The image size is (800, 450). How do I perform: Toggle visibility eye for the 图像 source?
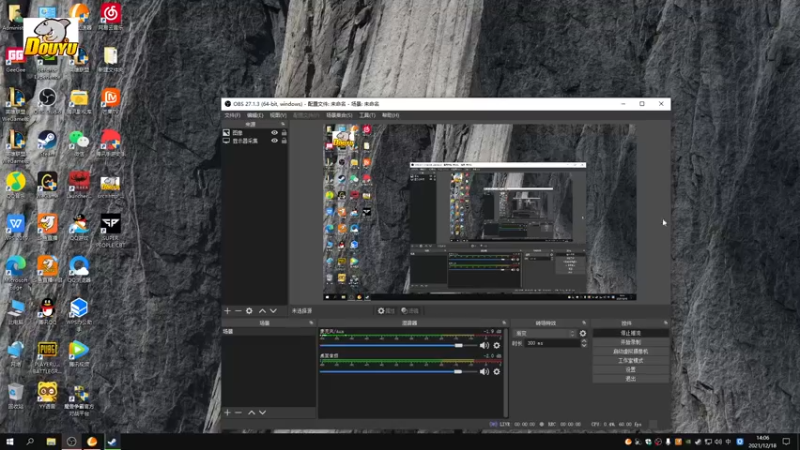(275, 132)
